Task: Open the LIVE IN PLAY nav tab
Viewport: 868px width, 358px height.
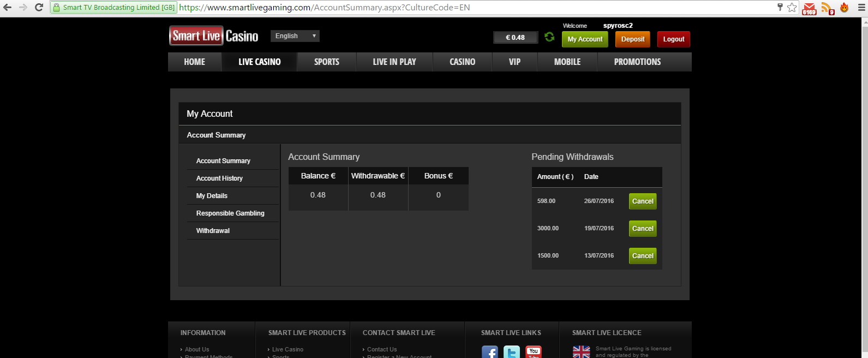Action: click(394, 62)
